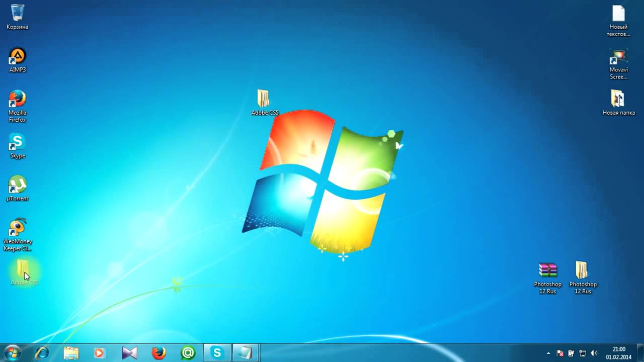Screen dimensions: 644x362
Task: Open the media player taskbar icon
Action: [99, 353]
